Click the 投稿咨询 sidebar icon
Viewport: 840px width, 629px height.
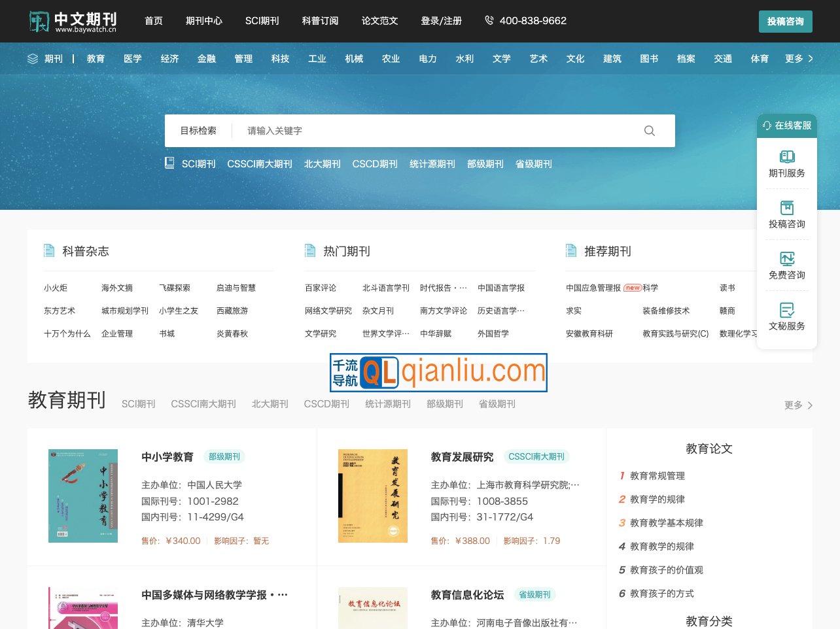[x=787, y=208]
